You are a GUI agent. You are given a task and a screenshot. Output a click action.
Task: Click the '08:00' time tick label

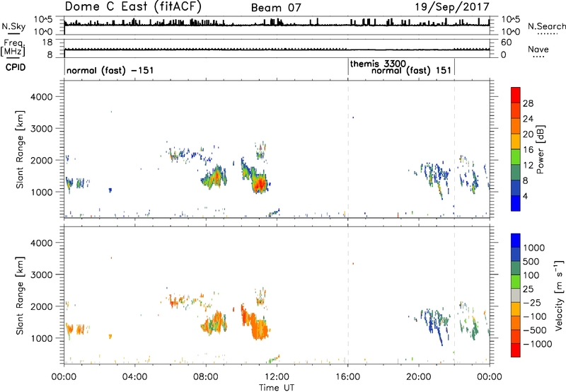tap(206, 377)
